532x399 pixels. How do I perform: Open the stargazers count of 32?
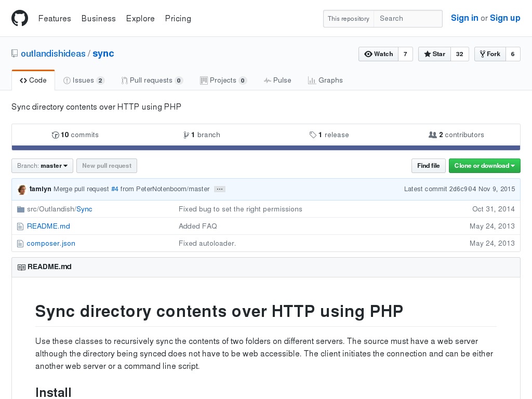[x=460, y=54]
